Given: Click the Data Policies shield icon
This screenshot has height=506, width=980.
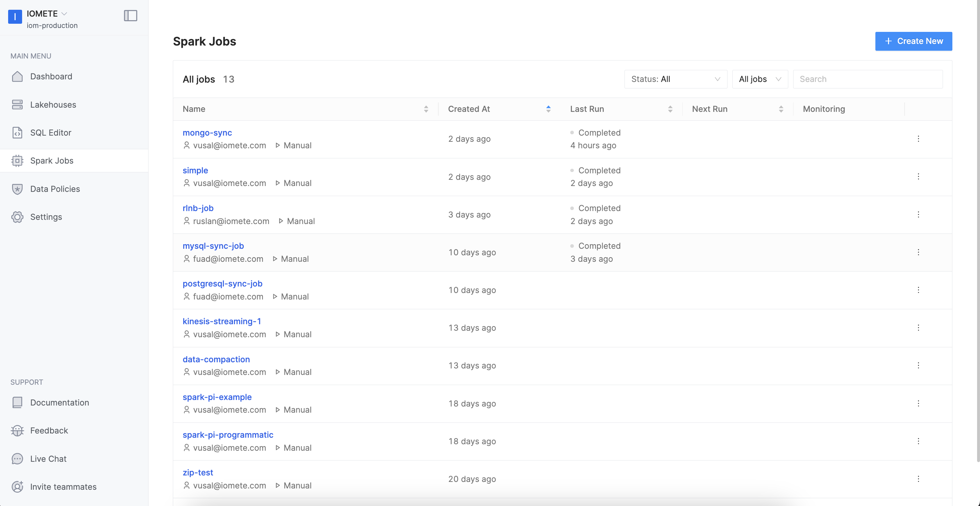Looking at the screenshot, I should [x=17, y=189].
